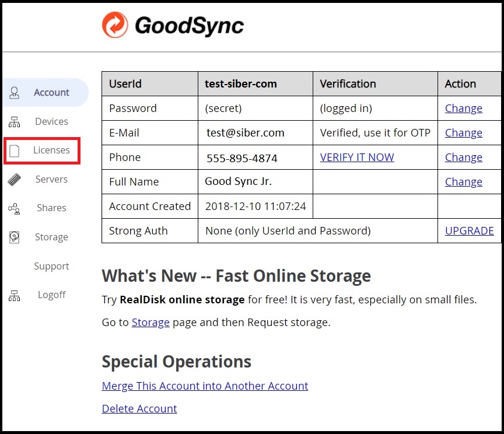The width and height of the screenshot is (504, 434).
Task: Click the Devices network icon
Action: click(15, 122)
